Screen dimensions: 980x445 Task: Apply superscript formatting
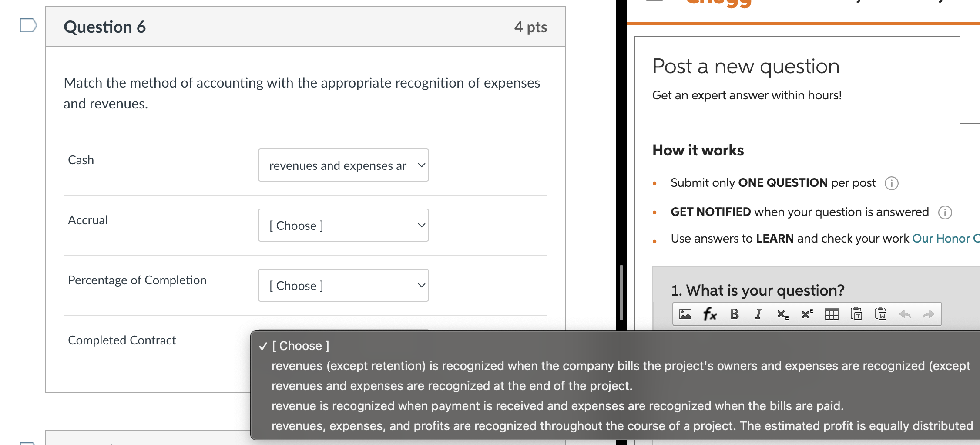807,314
